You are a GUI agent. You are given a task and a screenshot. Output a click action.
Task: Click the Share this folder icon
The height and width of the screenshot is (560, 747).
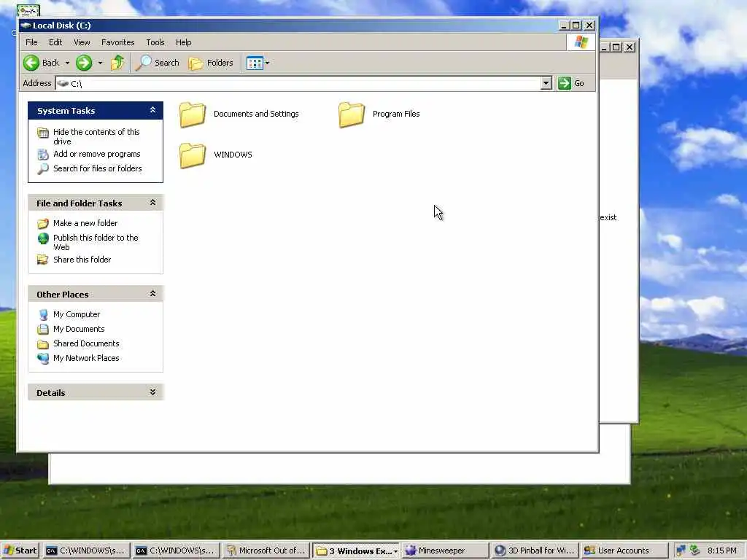(x=43, y=260)
